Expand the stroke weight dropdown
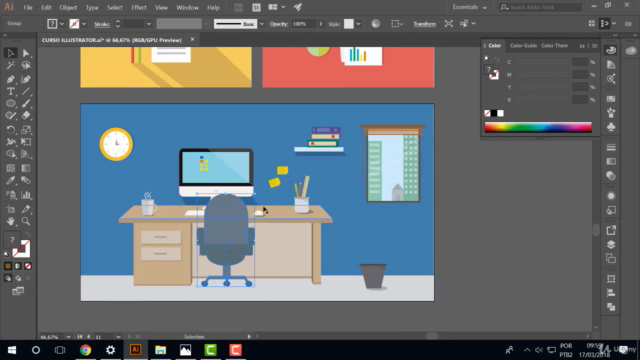Viewport: 640px width, 360px height. pyautogui.click(x=149, y=24)
